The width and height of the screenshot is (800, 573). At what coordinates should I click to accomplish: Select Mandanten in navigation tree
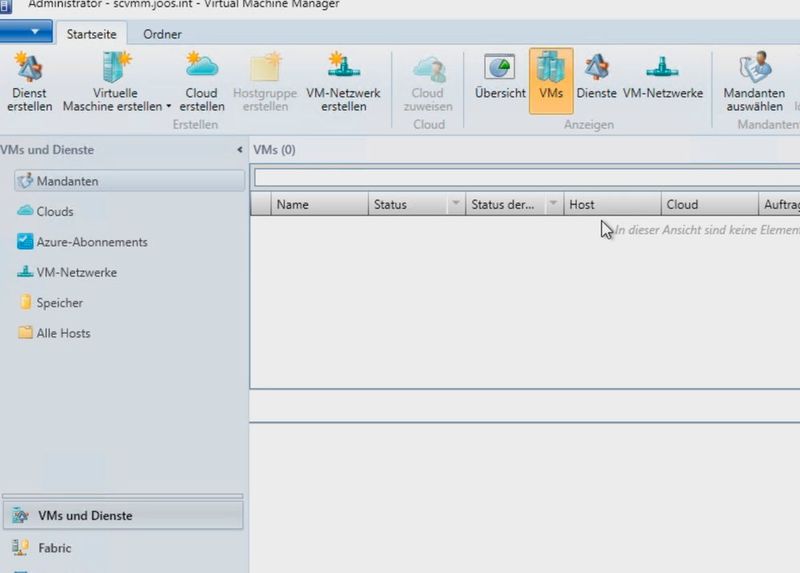(x=67, y=181)
